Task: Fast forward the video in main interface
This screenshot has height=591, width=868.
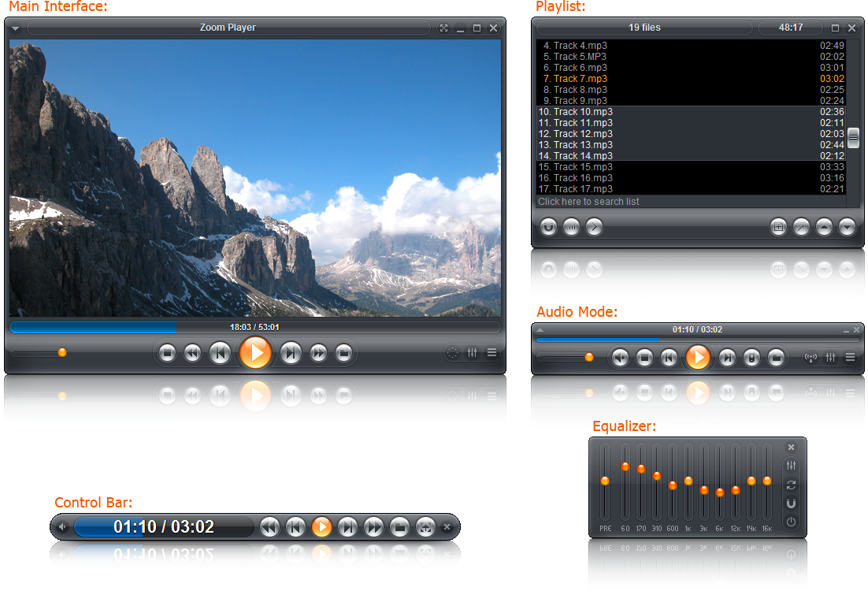Action: (318, 353)
